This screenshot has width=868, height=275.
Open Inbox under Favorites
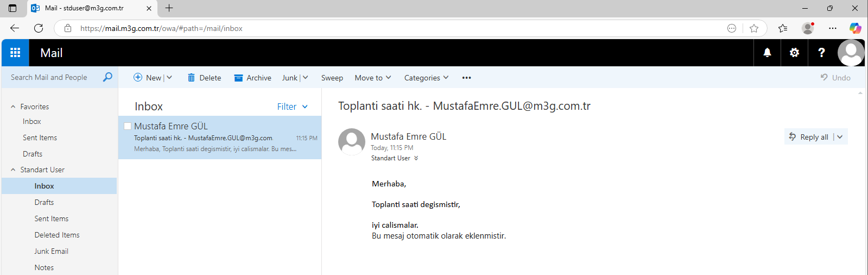click(x=32, y=121)
